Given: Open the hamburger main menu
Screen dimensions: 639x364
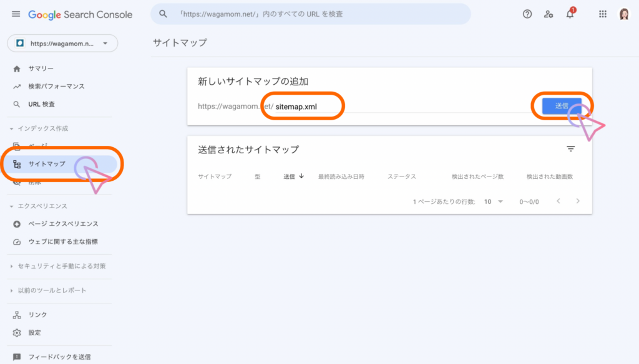Looking at the screenshot, I should coord(16,14).
